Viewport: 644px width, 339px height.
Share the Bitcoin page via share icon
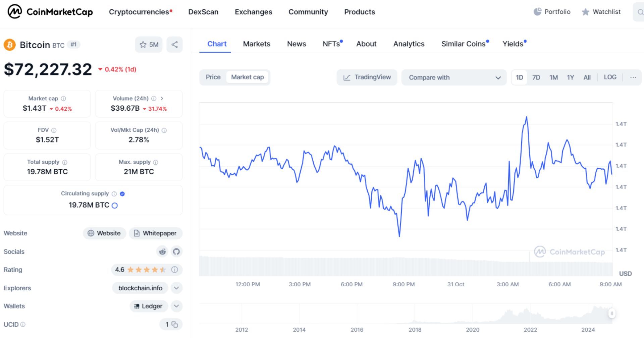[174, 44]
